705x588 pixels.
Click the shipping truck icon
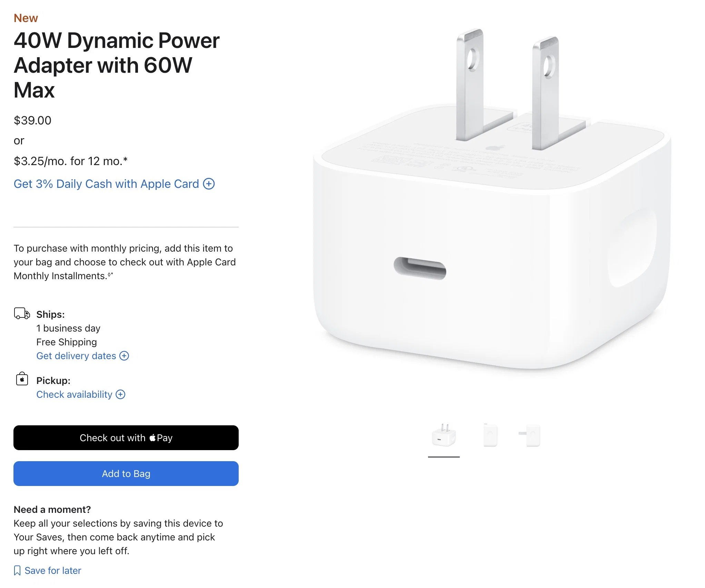pos(22,313)
